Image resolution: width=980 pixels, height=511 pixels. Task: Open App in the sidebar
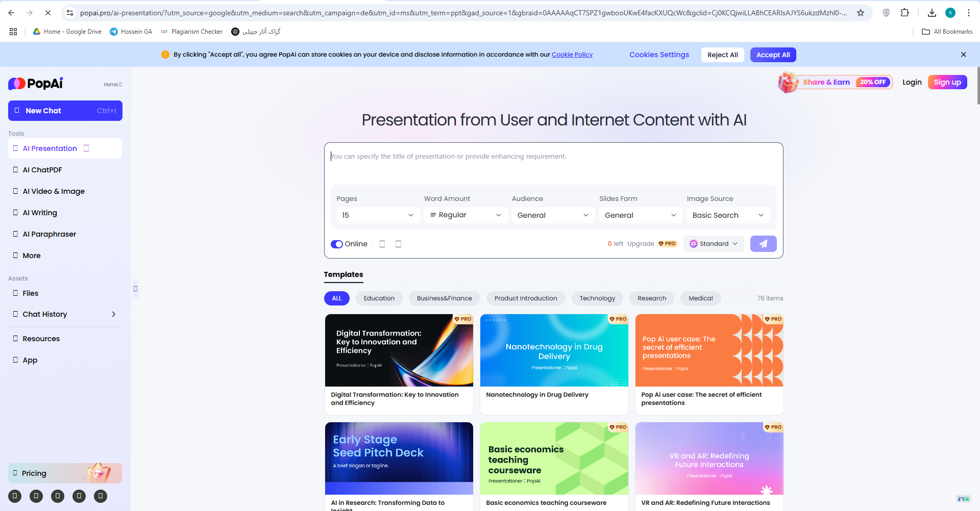coord(65,360)
